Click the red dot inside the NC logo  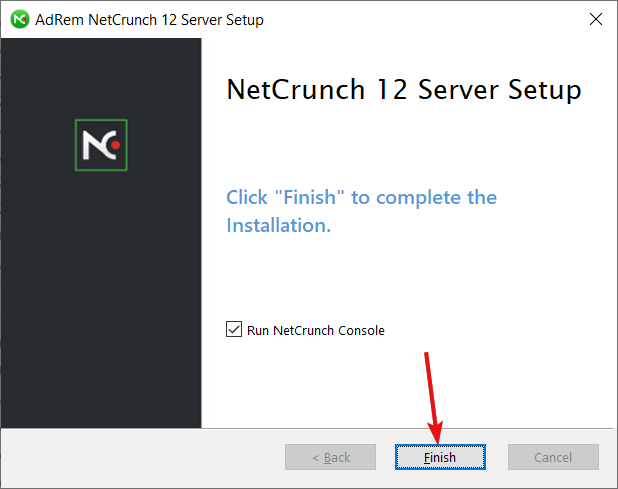coord(115,145)
